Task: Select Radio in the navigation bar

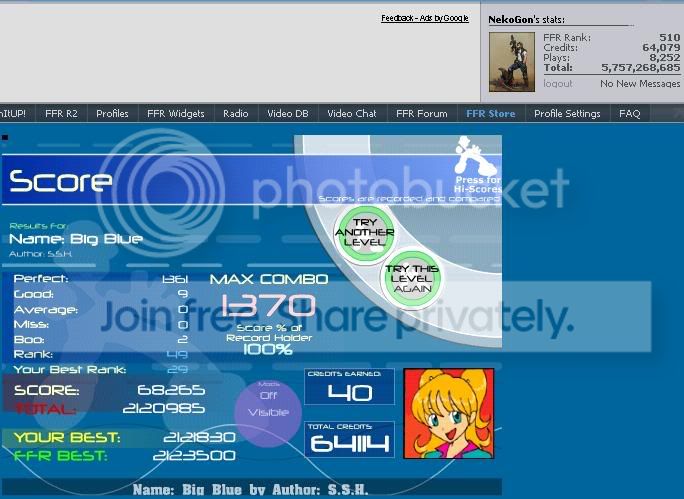Action: point(236,114)
